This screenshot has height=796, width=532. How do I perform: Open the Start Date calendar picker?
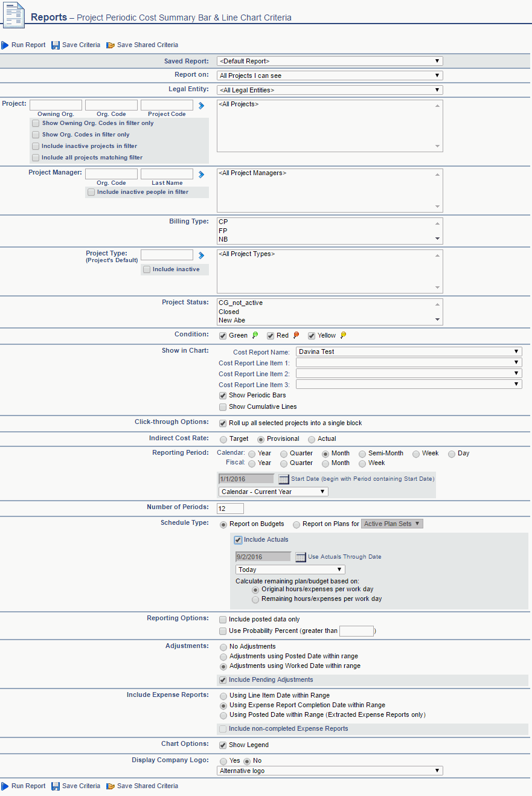284,479
